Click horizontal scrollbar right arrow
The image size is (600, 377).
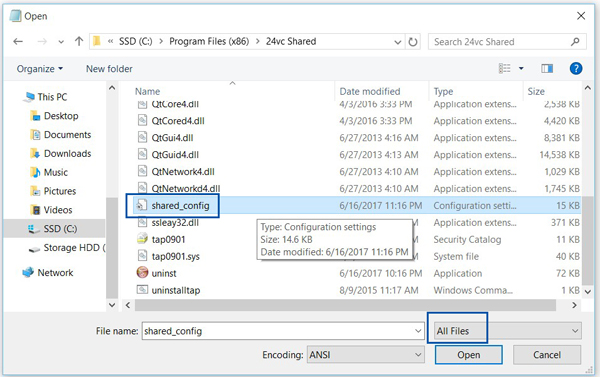point(574,305)
